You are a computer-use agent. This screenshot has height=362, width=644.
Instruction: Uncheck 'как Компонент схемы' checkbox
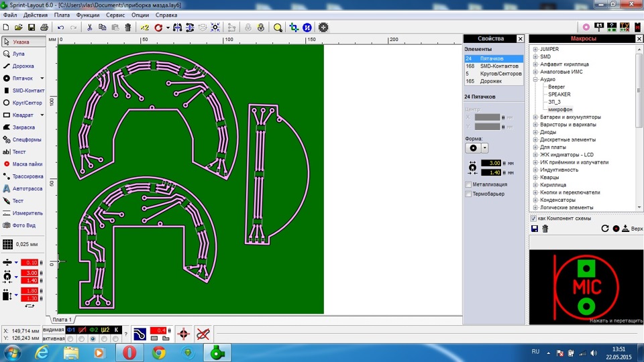click(x=533, y=219)
